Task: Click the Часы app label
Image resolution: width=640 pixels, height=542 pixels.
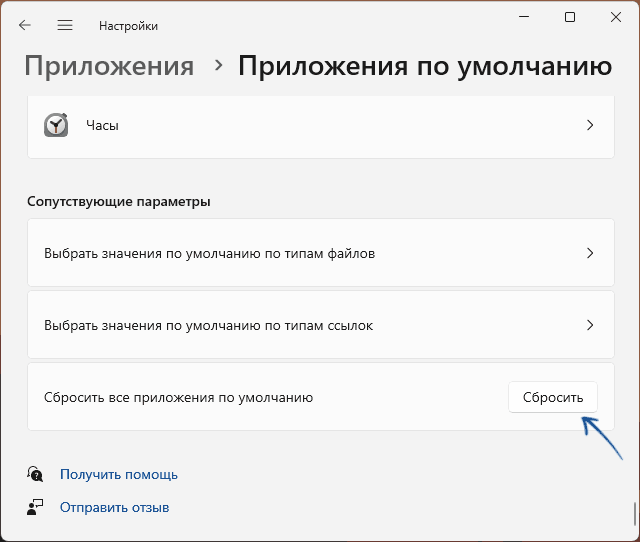Action: (102, 125)
